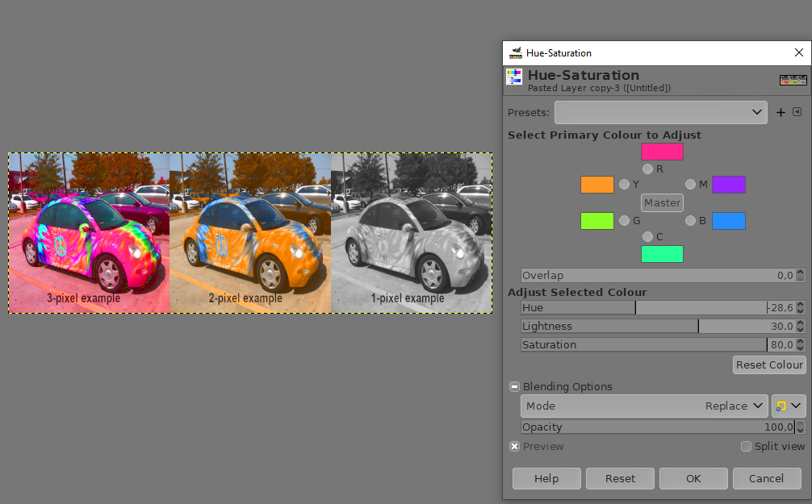Image resolution: width=812 pixels, height=504 pixels.
Task: Close the Hue-Saturation dialog window
Action: click(798, 53)
